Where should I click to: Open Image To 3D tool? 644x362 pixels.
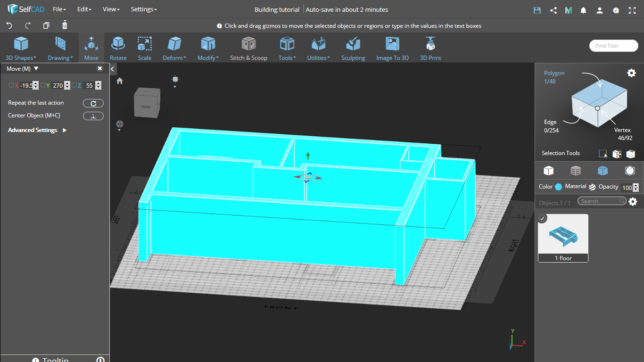[x=392, y=49]
